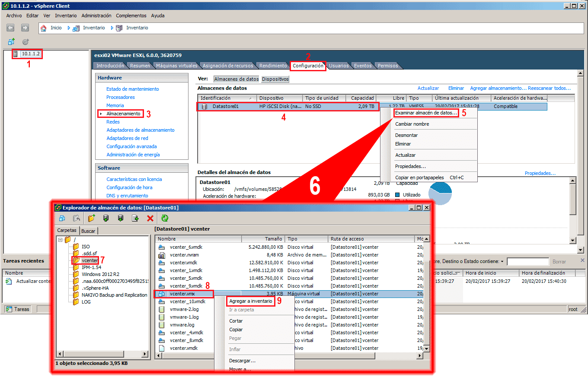Image resolution: width=588 pixels, height=377 pixels.
Task: Switch to the Dispositivos view
Action: click(x=276, y=79)
